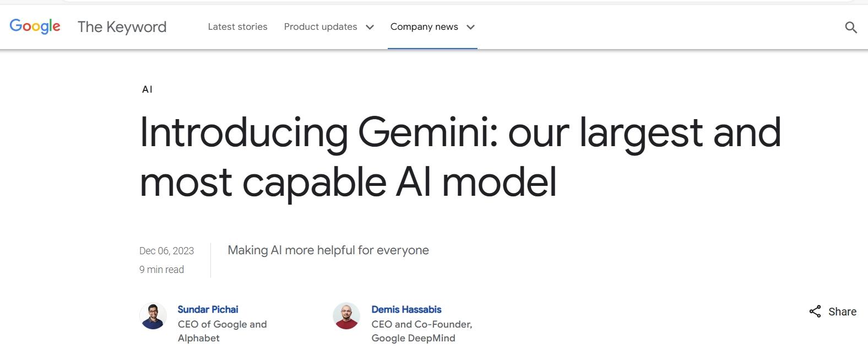
Task: Click the 9 min read indicator
Action: click(x=161, y=269)
